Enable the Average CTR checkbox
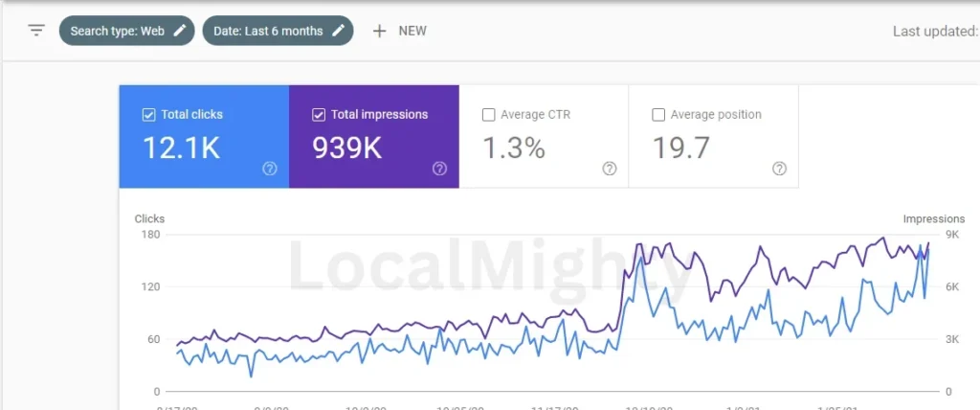The width and height of the screenshot is (980, 410). click(489, 115)
